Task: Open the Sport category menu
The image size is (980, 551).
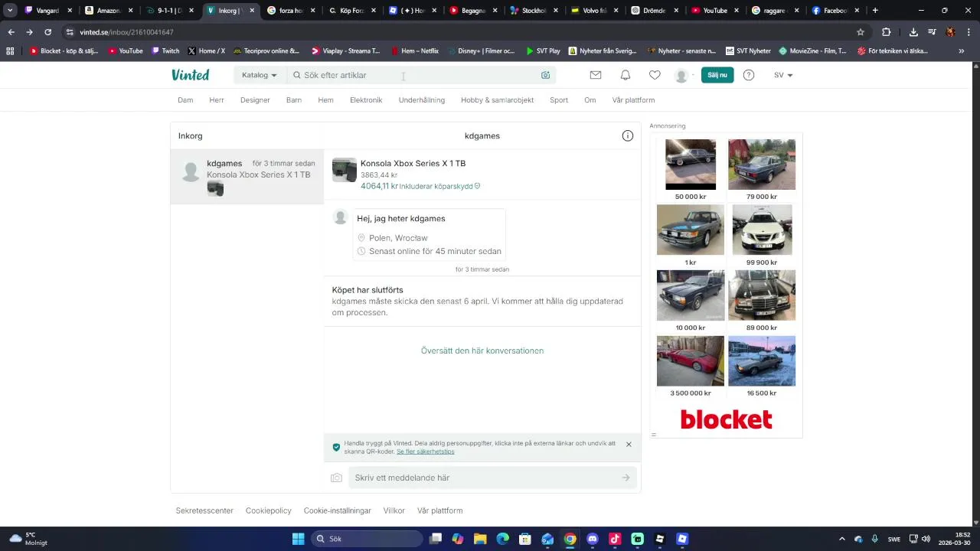Action: point(559,100)
